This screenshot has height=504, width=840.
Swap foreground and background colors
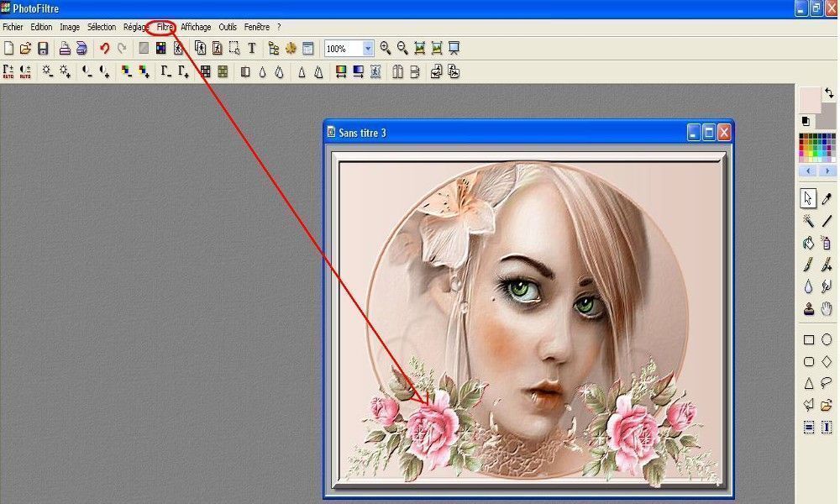tap(829, 92)
